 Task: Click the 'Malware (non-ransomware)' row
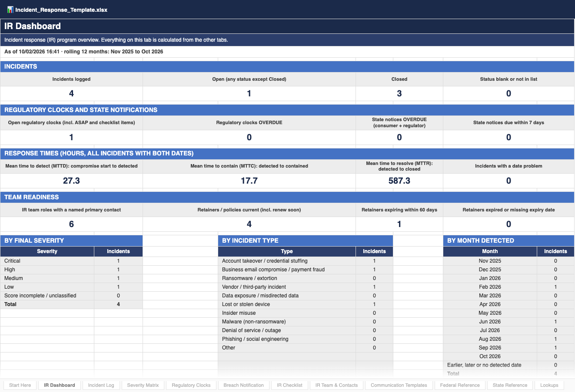pos(305,322)
